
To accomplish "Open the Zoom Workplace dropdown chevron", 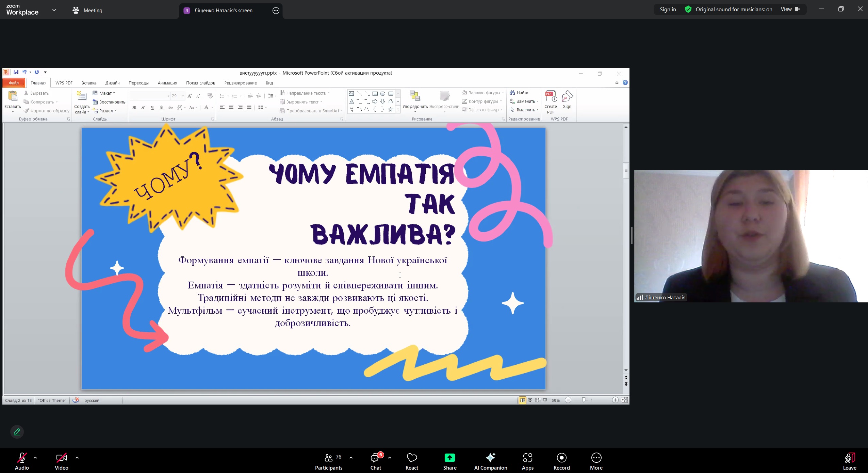I will point(54,10).
